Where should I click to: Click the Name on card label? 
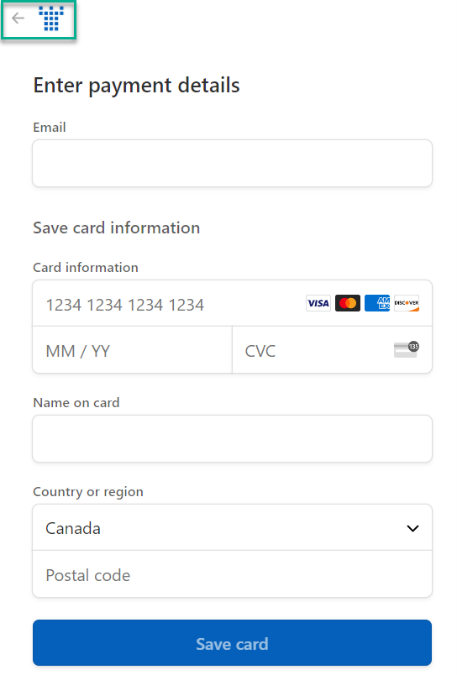76,403
